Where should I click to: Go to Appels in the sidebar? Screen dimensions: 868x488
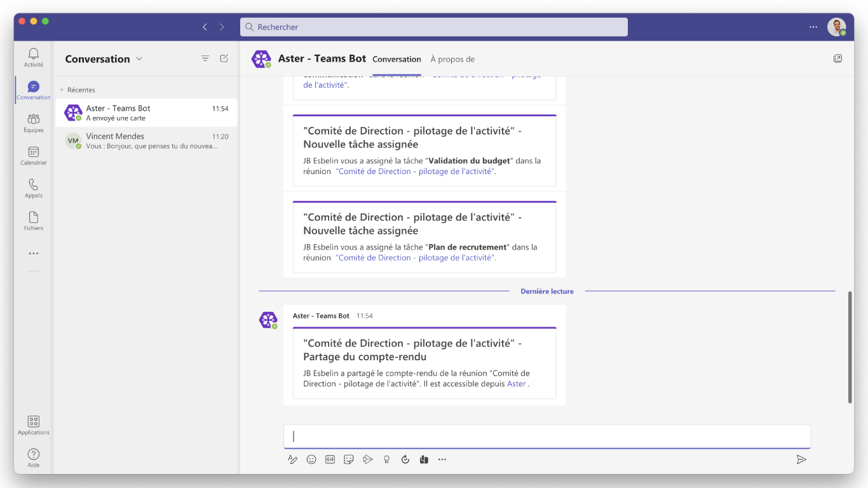pos(34,188)
